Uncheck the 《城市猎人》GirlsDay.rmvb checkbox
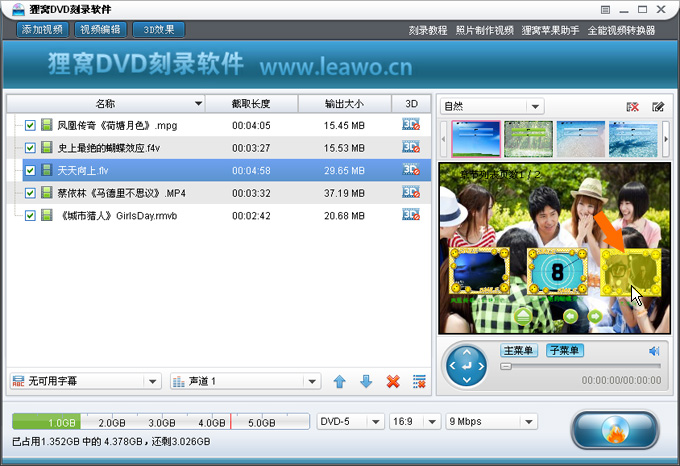 (30, 216)
